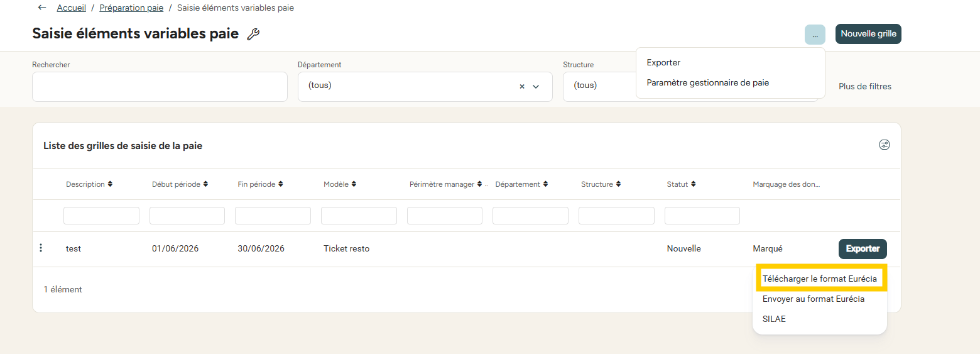980x354 pixels.
Task: Click the 30/06/2026 end date cell
Action: pyautogui.click(x=261, y=248)
